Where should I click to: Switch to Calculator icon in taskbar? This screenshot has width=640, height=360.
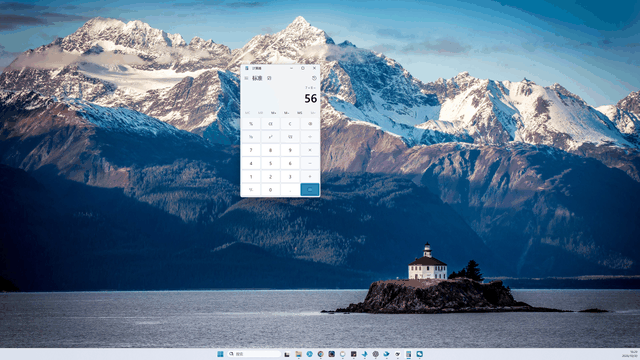[x=409, y=354]
